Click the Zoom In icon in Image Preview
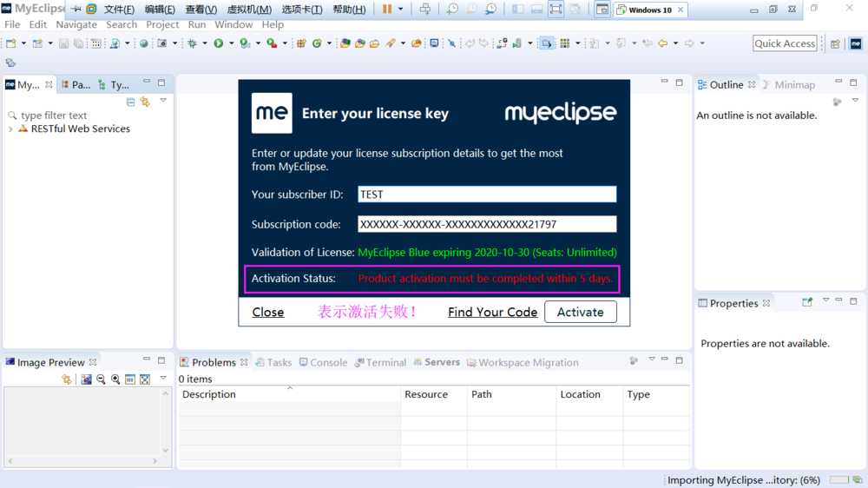The width and height of the screenshot is (868, 488). pos(115,379)
